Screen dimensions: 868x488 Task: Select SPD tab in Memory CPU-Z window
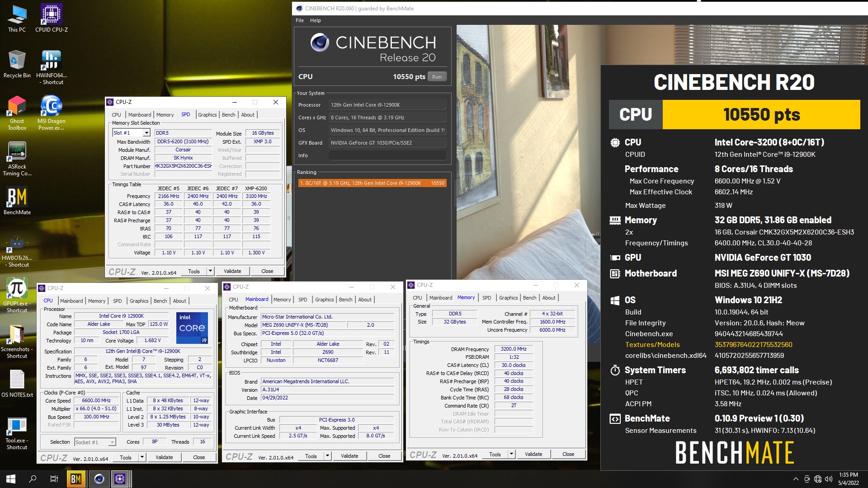click(x=487, y=298)
